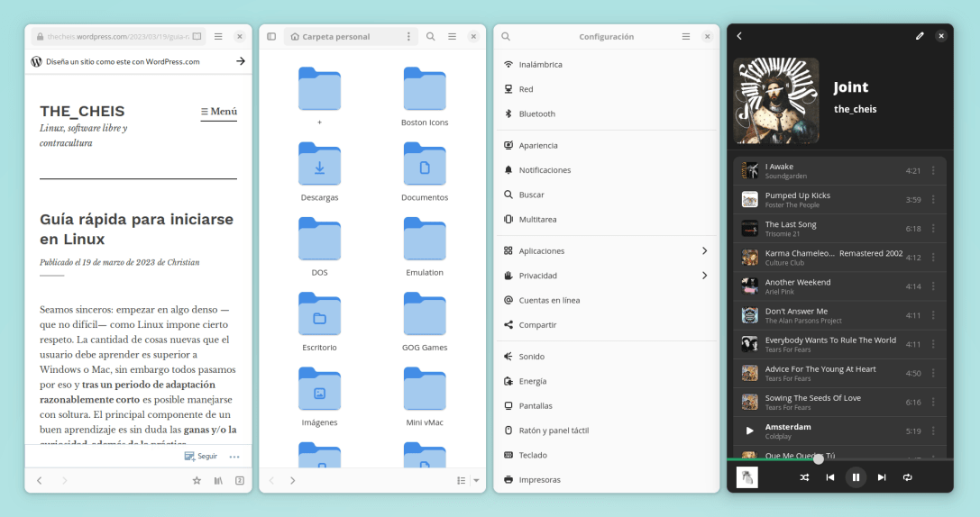Toggle reader mode in browser address bar
This screenshot has width=980, height=517.
tap(197, 36)
